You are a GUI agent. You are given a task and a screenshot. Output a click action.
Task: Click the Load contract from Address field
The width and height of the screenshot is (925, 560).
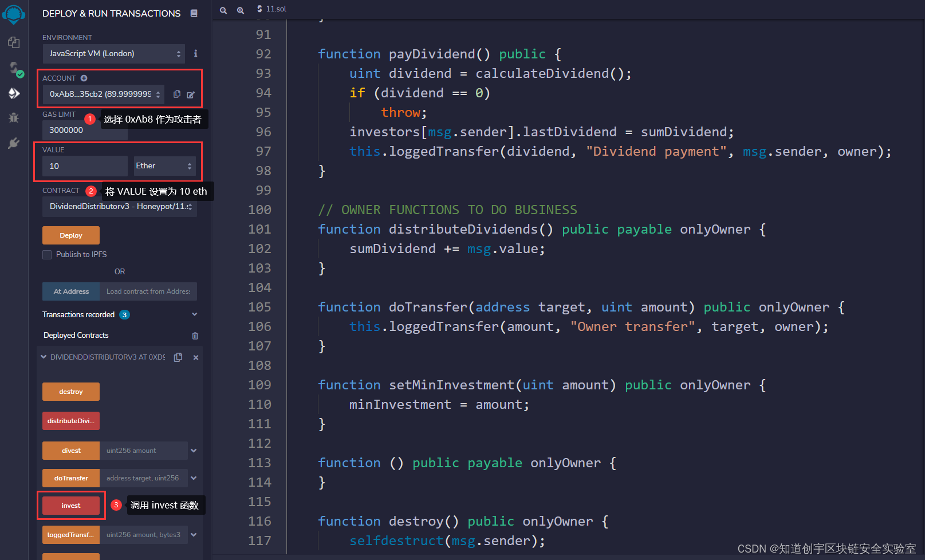(148, 291)
